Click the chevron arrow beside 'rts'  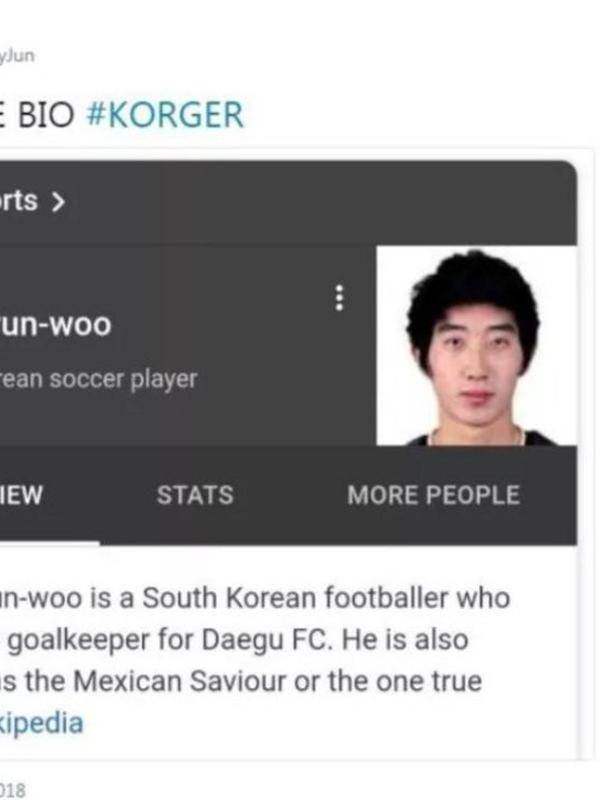click(x=58, y=202)
